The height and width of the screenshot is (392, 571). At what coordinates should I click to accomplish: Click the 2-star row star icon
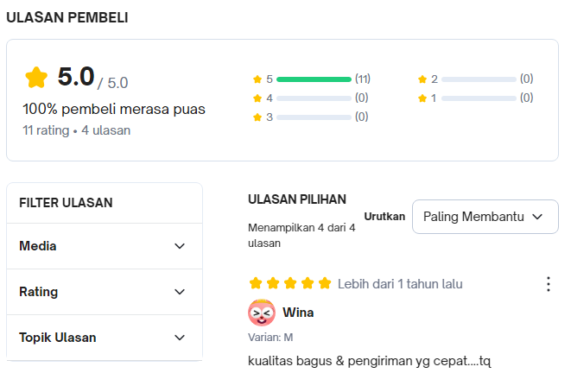click(x=422, y=79)
